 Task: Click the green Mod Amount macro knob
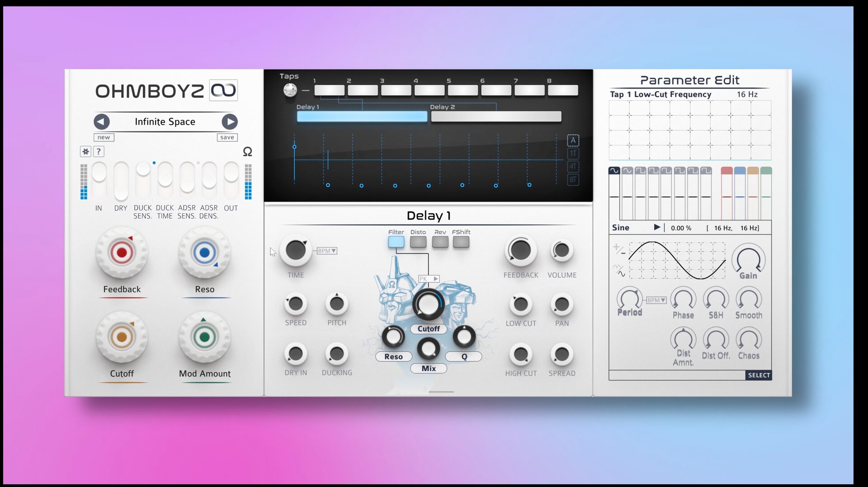tap(204, 337)
